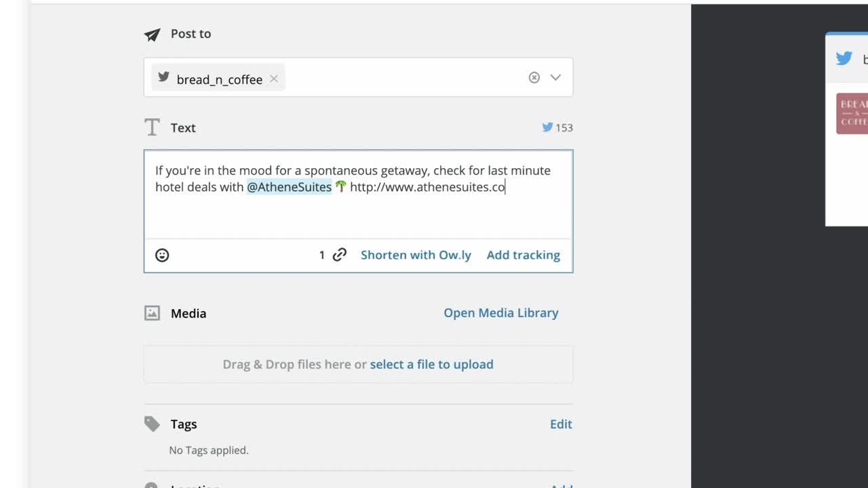The image size is (868, 488).
Task: Click inside the post text area
Action: [x=358, y=213]
